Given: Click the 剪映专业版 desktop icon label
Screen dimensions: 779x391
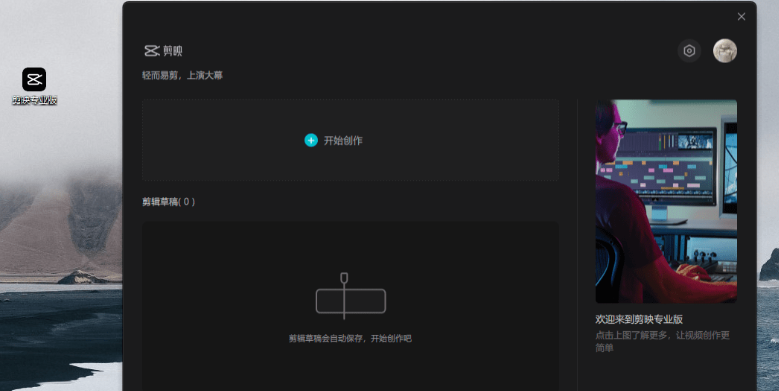Looking at the screenshot, I should coord(34,100).
